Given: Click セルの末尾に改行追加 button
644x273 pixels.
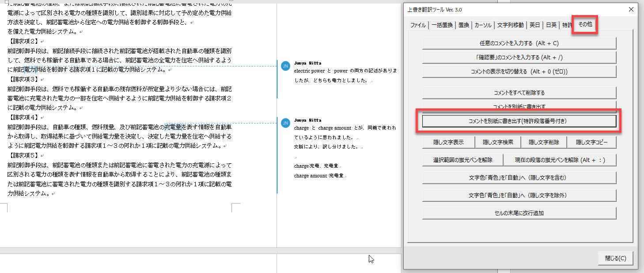Looking at the screenshot, I should [519, 213].
